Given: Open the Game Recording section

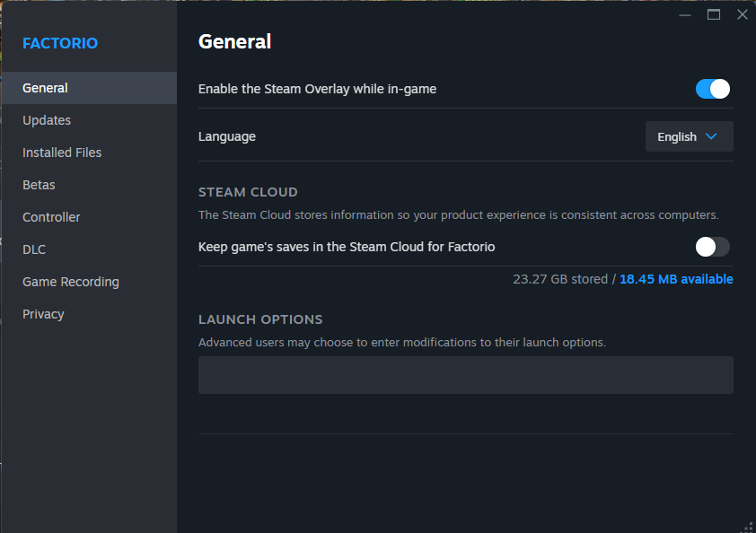Looking at the screenshot, I should pos(89,282).
